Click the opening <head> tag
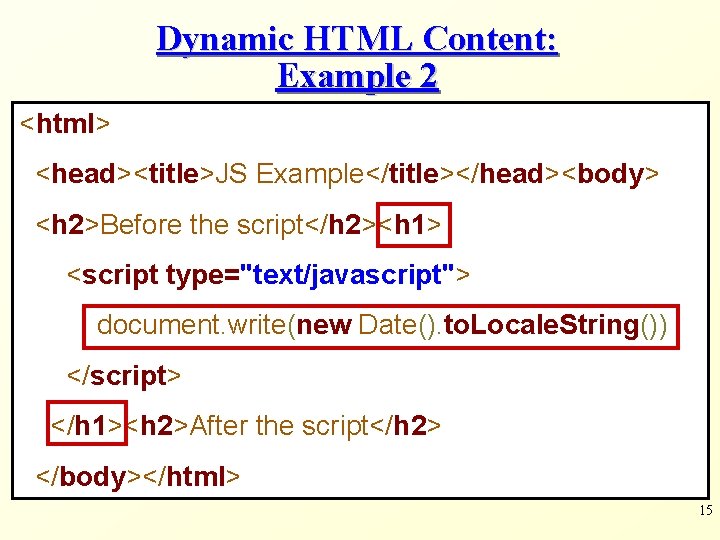This screenshot has height=540, width=720. point(84,174)
